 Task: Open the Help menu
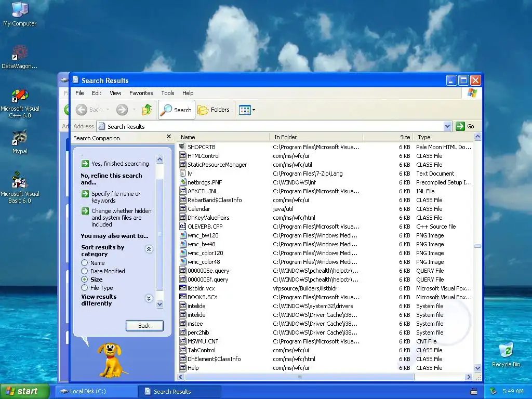coord(188,93)
